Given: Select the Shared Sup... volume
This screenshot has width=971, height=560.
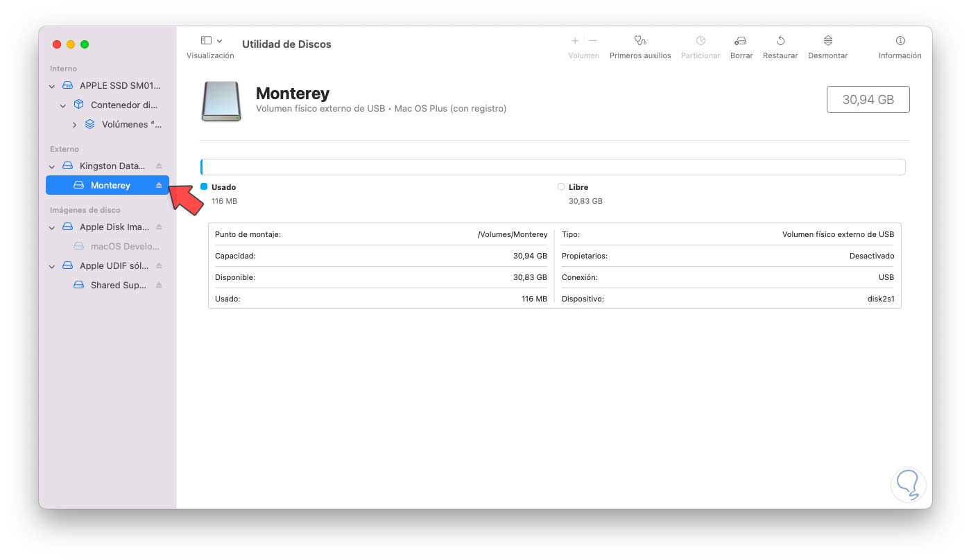Looking at the screenshot, I should 108,285.
